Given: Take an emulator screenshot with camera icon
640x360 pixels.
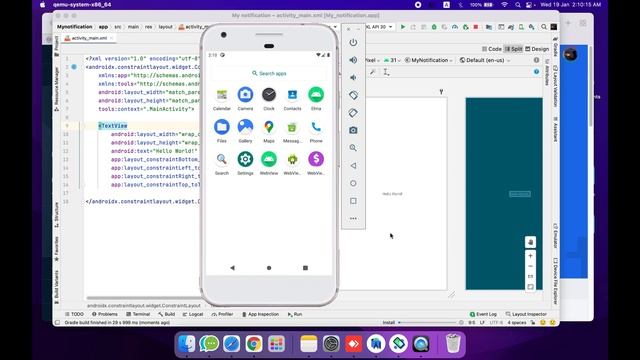Looking at the screenshot, I should coord(353,130).
